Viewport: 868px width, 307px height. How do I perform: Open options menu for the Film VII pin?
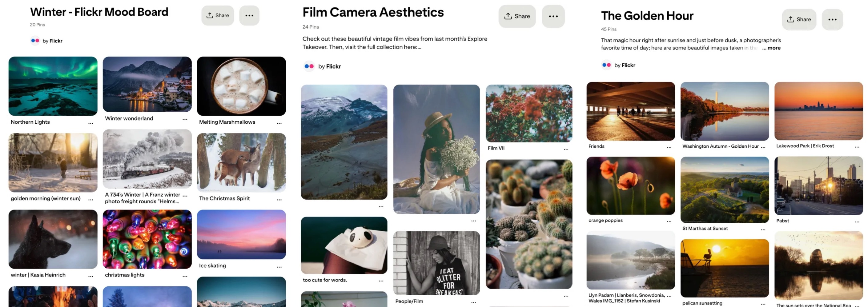click(x=566, y=149)
